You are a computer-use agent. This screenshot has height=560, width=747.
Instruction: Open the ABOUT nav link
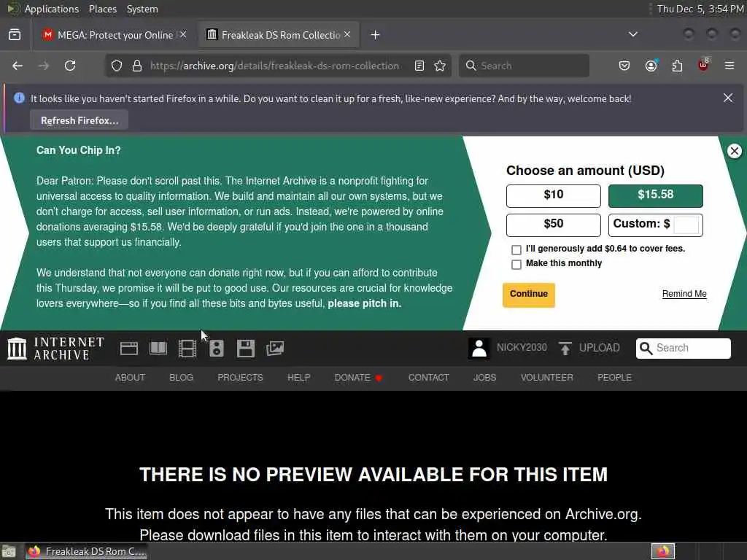pyautogui.click(x=130, y=378)
